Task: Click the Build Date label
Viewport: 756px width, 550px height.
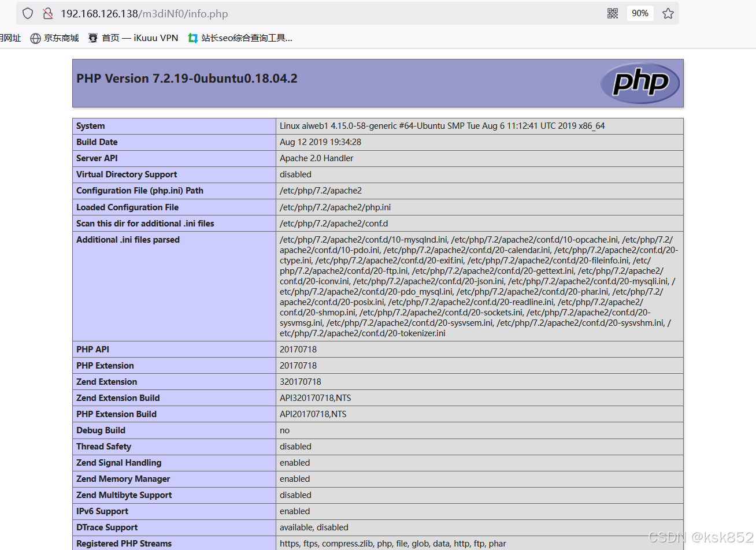Action: pos(97,142)
